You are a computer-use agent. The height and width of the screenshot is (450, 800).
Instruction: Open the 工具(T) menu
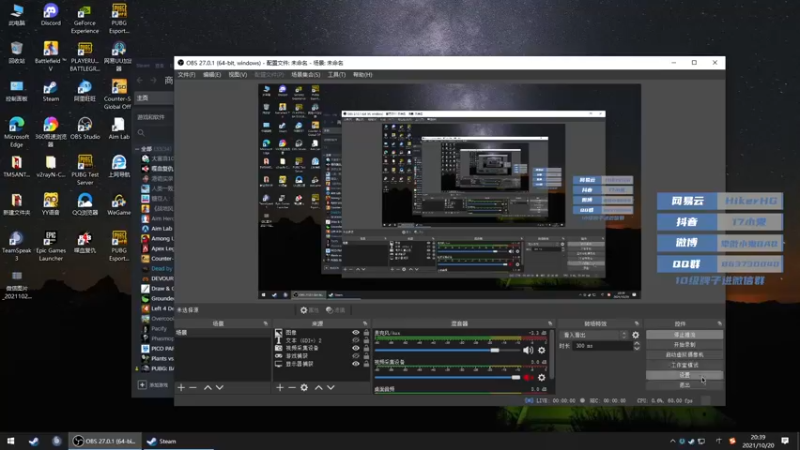click(x=336, y=74)
